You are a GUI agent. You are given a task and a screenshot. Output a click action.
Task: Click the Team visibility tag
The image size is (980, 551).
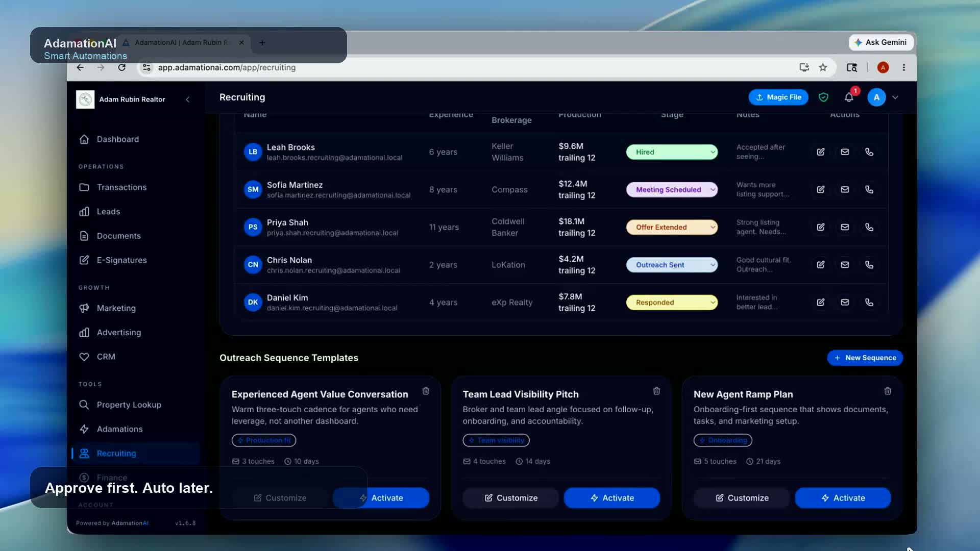pos(496,440)
